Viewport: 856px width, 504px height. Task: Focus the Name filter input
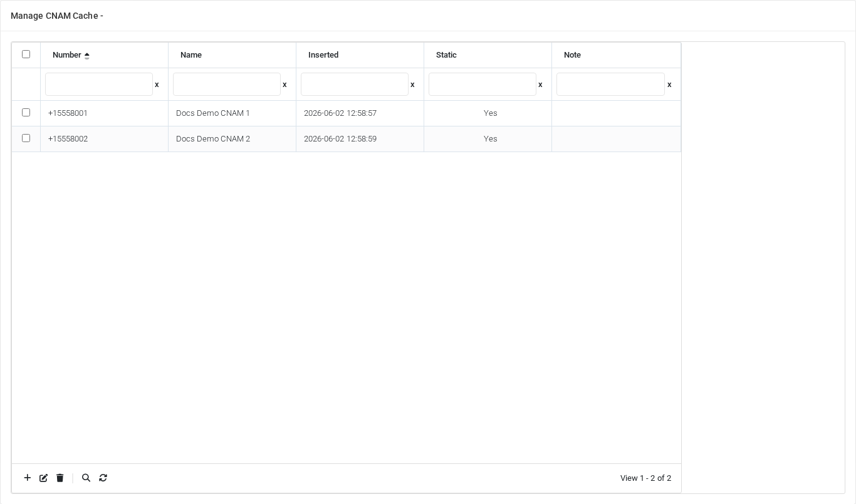pyautogui.click(x=227, y=85)
